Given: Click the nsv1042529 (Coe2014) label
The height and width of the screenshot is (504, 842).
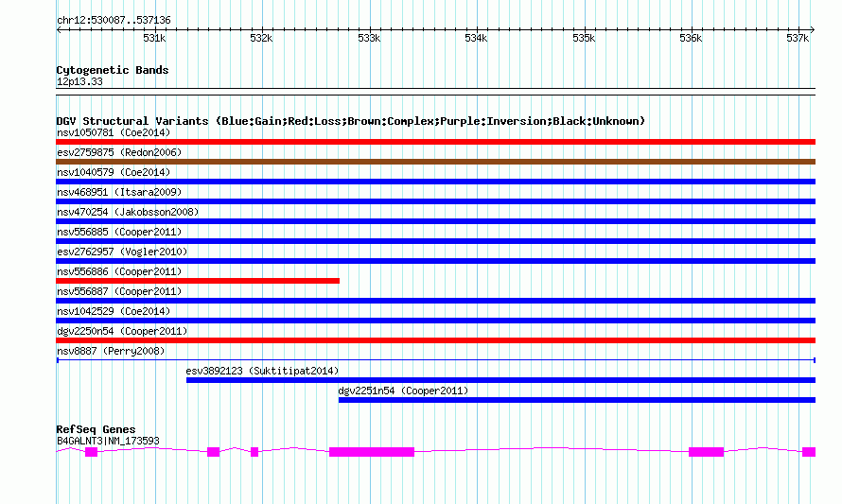Looking at the screenshot, I should coord(114,311).
